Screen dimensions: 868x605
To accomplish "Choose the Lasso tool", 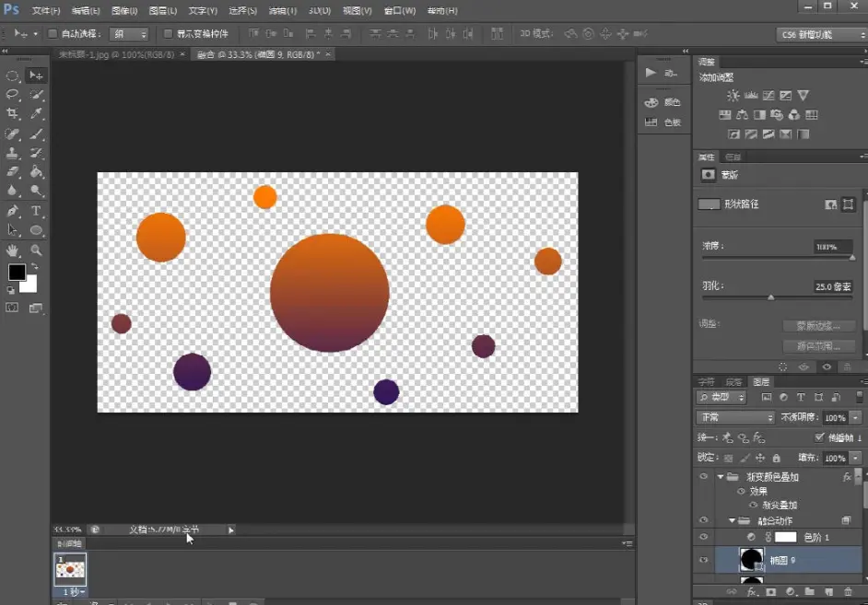I will [x=13, y=95].
